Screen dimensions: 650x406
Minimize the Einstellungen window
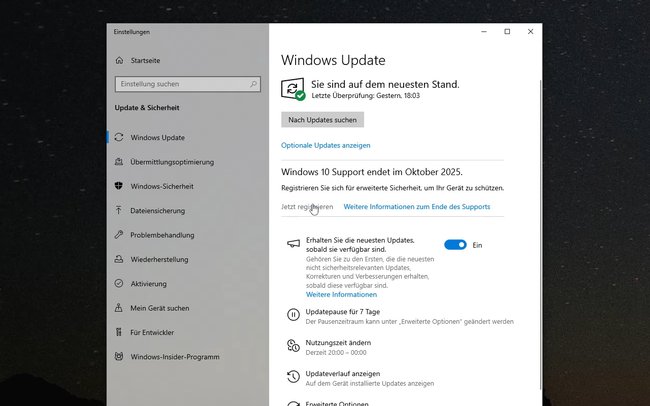point(484,32)
